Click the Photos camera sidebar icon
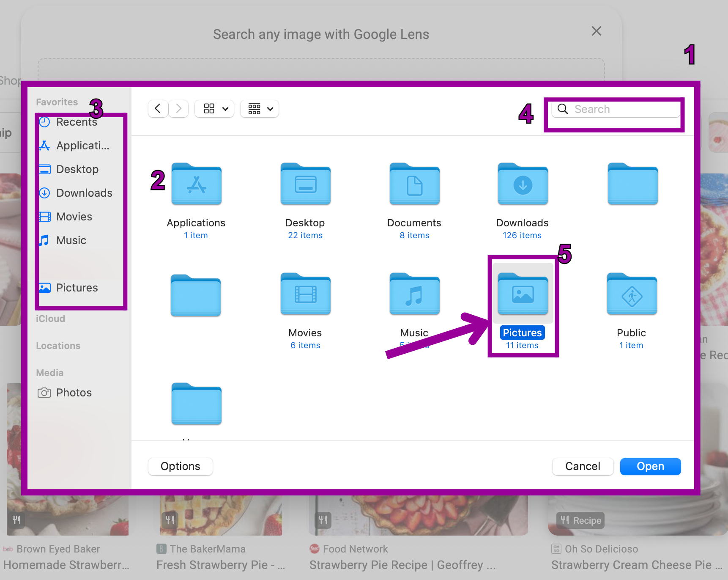The width and height of the screenshot is (728, 580). (44, 393)
